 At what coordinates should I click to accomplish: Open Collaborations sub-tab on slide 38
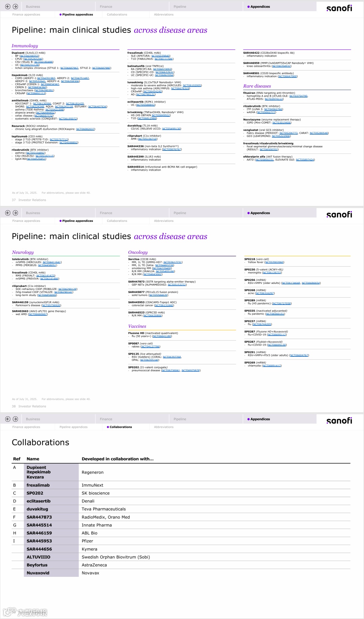(117, 221)
